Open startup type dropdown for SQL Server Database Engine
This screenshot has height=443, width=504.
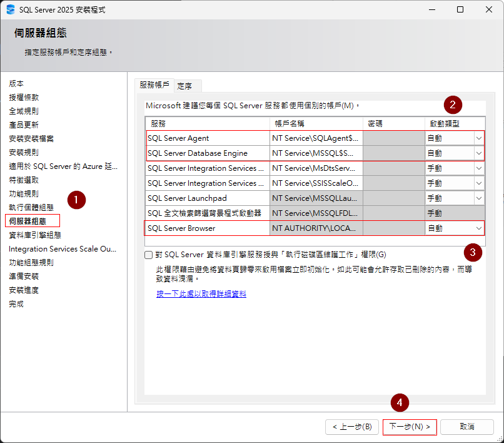(x=479, y=153)
